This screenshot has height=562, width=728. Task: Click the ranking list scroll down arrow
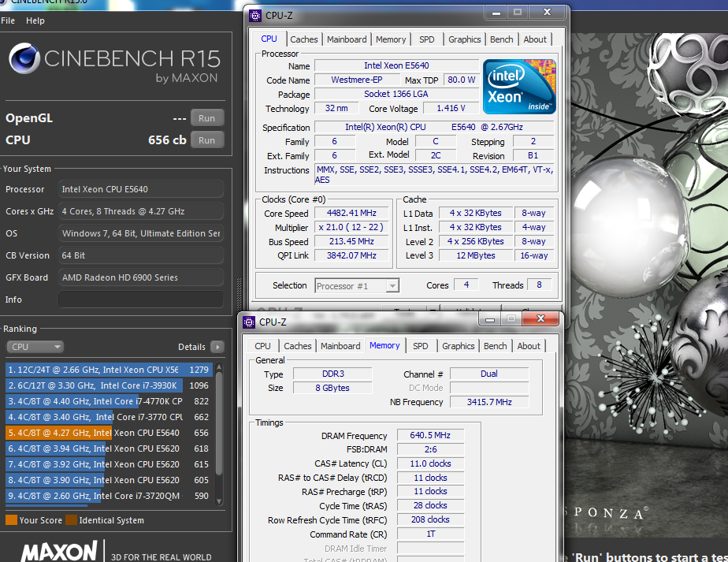point(219,501)
